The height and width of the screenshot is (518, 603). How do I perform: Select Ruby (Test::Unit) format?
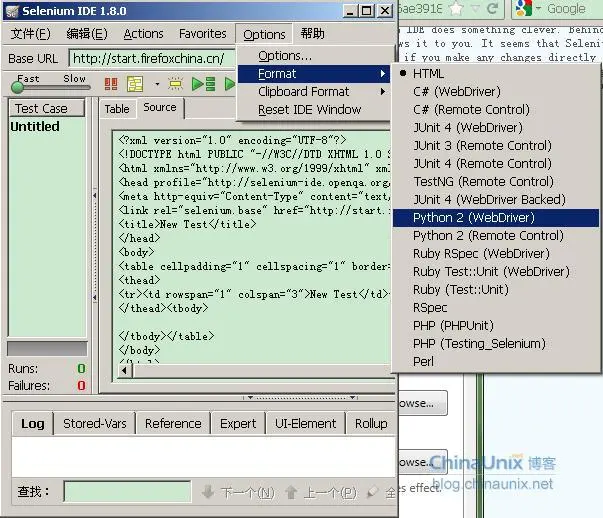click(496, 290)
